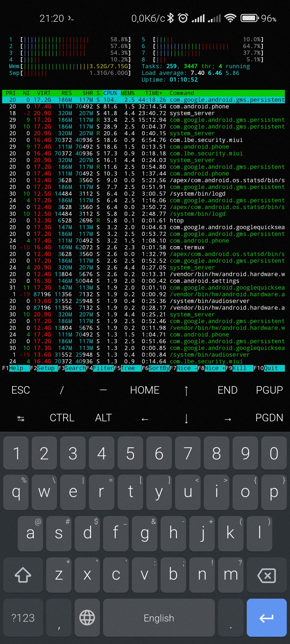Tap the letter q key
This screenshot has height=644, width=290.
coord(16,492)
